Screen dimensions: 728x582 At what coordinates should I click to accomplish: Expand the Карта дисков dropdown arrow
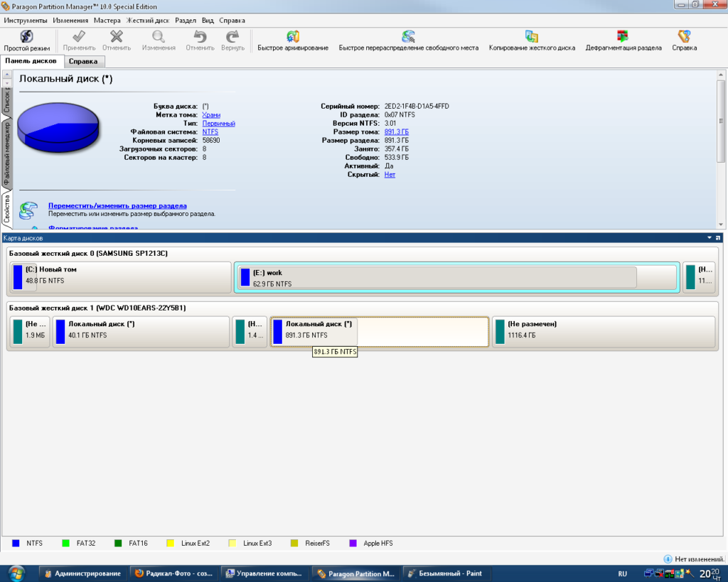(x=710, y=237)
